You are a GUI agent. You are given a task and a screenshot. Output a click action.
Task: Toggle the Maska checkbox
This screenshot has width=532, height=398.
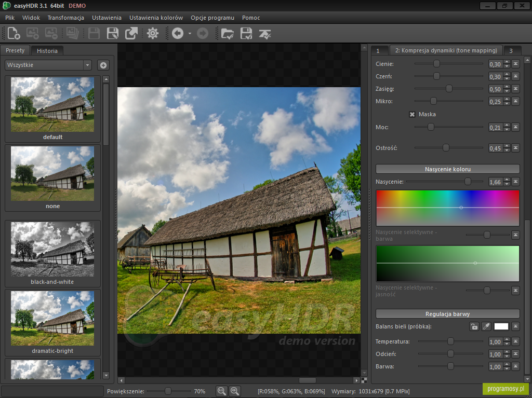point(412,114)
